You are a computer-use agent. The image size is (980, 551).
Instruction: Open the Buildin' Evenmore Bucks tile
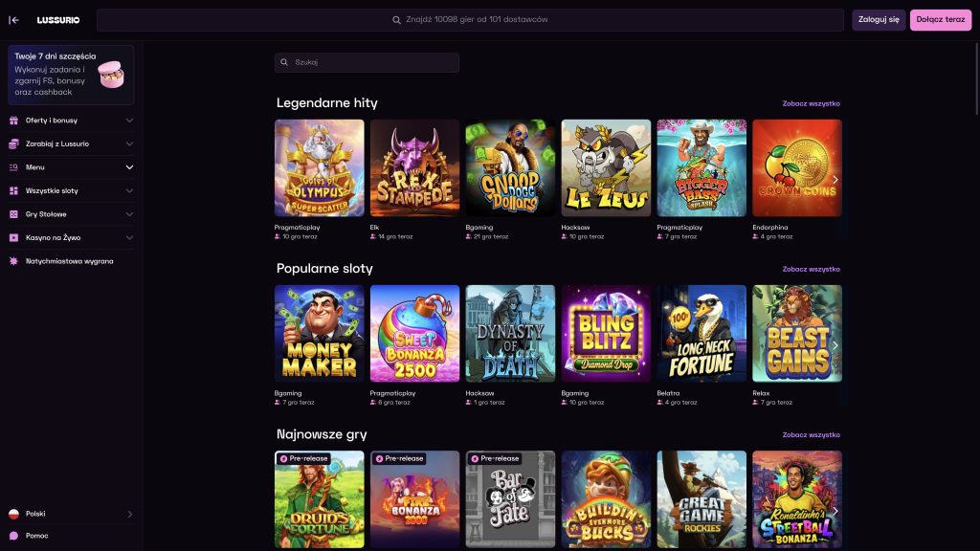pos(606,499)
